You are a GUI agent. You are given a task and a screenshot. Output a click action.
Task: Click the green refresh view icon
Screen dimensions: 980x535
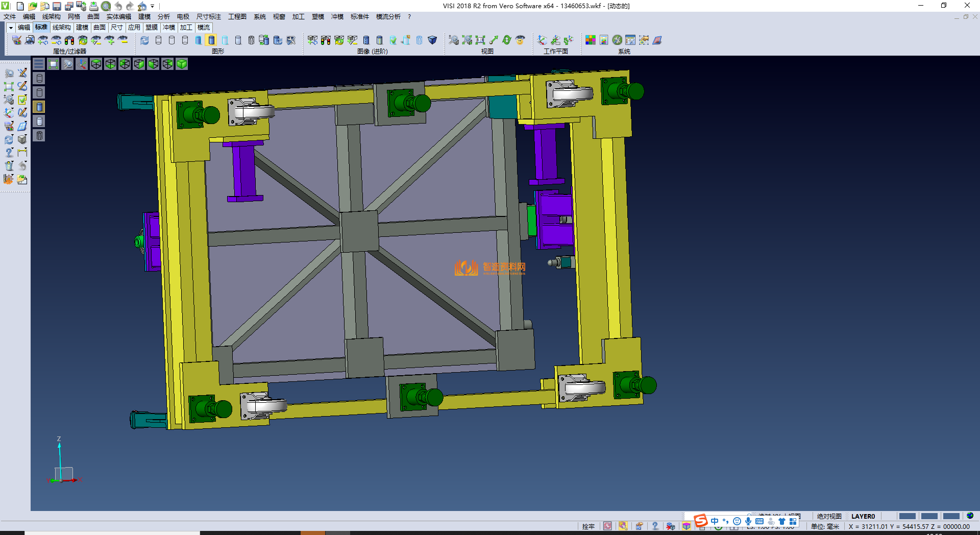506,40
